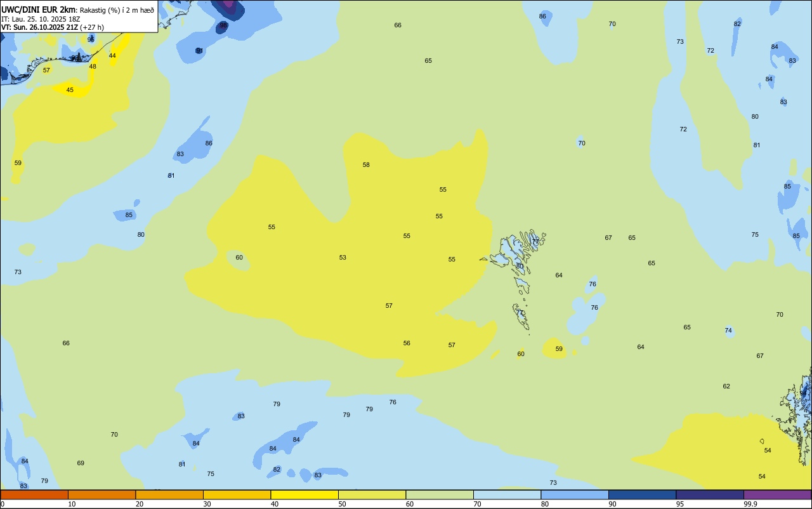Click the "Rakastig (%) í 2 m hæð" label

point(117,10)
